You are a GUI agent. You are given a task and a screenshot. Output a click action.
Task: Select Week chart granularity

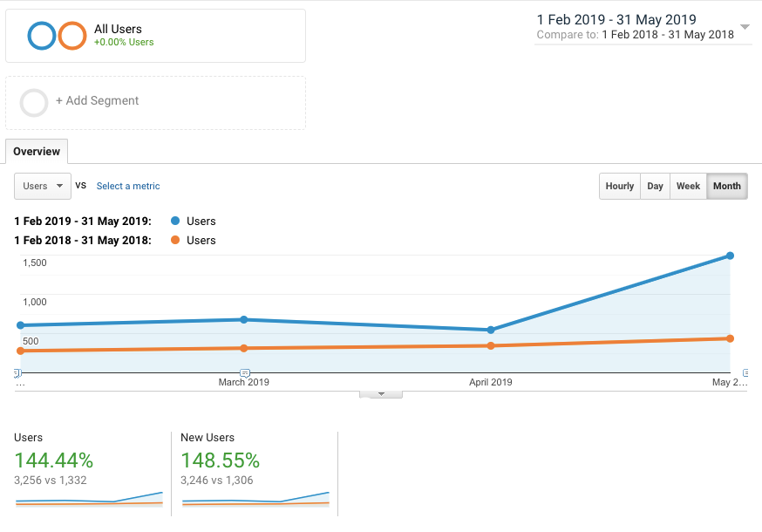(688, 187)
